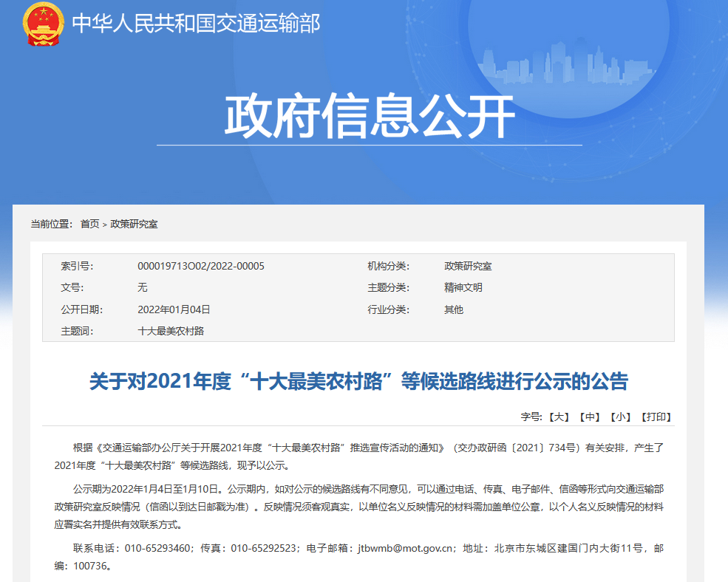Click the 行业分类 value 其他
Screen dimensions: 728x582
click(x=454, y=309)
